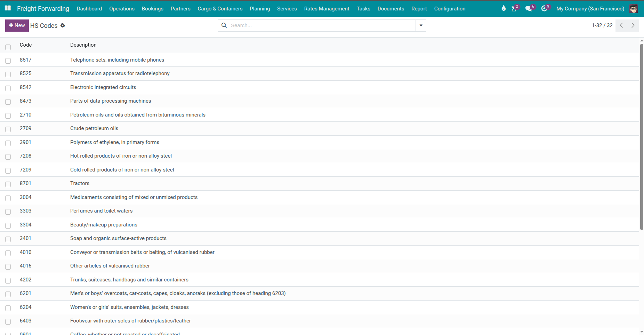Open the apps grid home menu
644x335 pixels.
(8, 8)
